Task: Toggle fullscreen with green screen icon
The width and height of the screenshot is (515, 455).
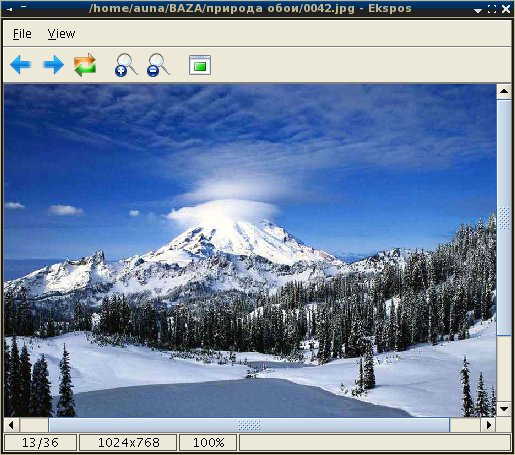Action: (200, 65)
